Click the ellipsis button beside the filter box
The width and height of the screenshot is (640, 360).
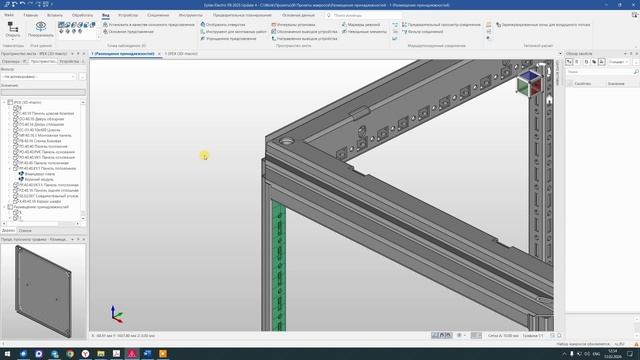coord(82,76)
